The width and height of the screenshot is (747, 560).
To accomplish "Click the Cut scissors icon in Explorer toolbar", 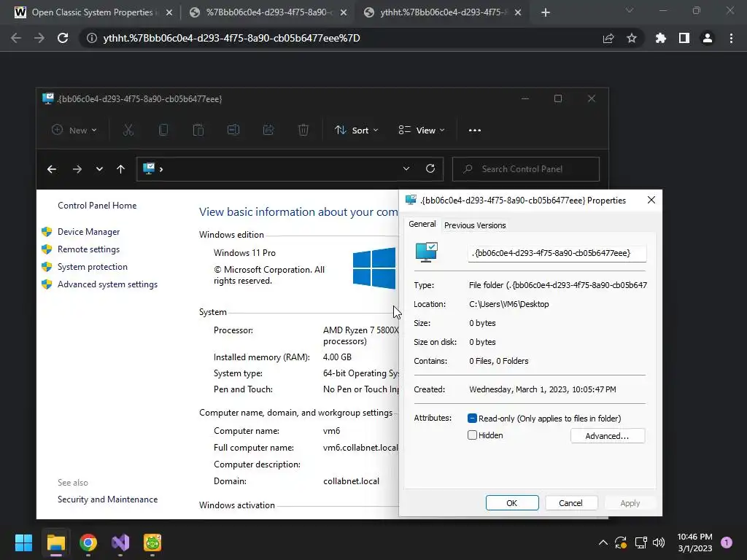I will 128,130.
